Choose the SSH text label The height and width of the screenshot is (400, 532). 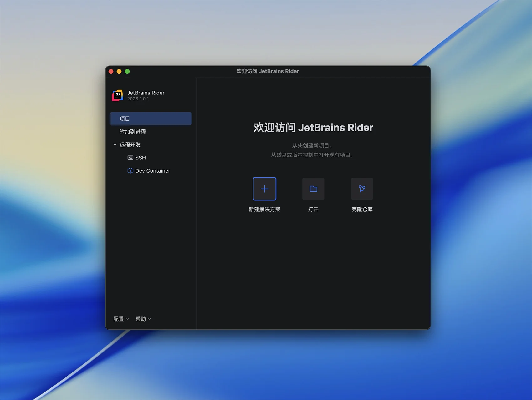tap(141, 158)
